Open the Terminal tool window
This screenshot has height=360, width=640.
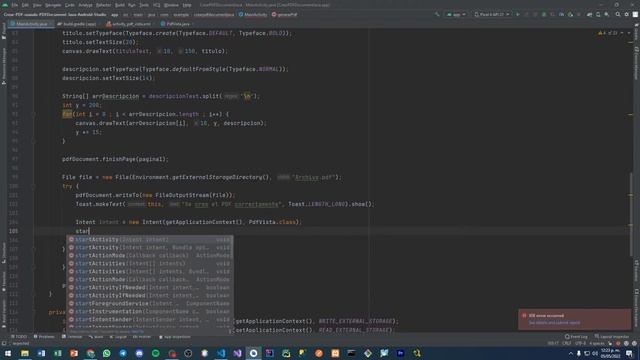click(72, 337)
